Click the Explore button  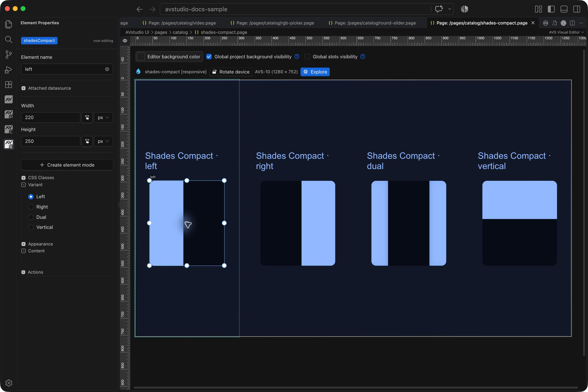pyautogui.click(x=315, y=72)
